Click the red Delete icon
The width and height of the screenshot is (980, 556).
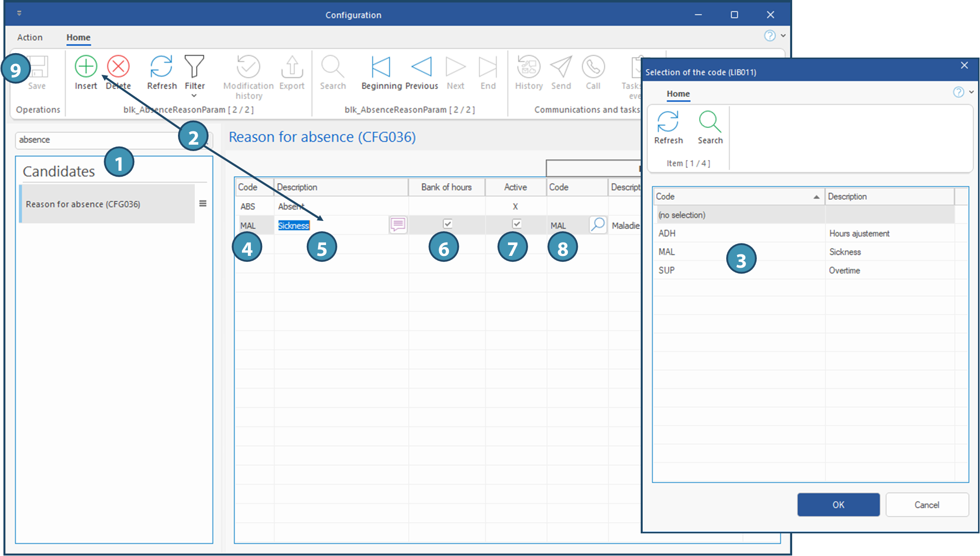click(x=119, y=66)
